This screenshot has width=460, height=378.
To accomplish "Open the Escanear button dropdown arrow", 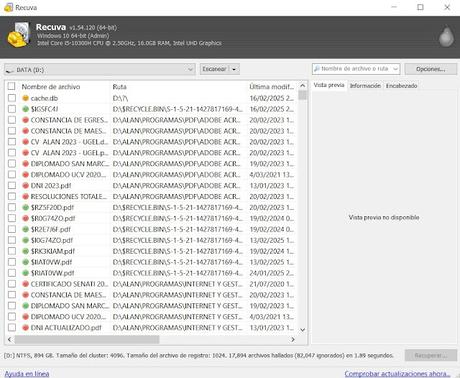I will pos(234,69).
